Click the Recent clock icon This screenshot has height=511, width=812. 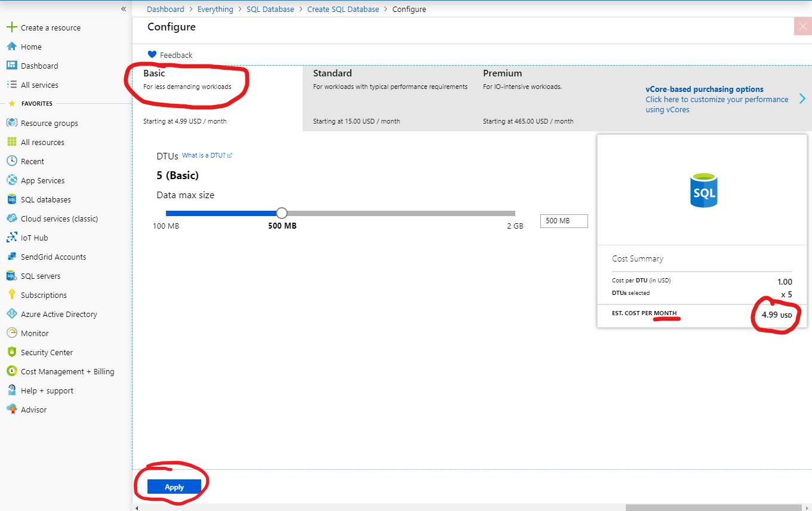pyautogui.click(x=11, y=161)
